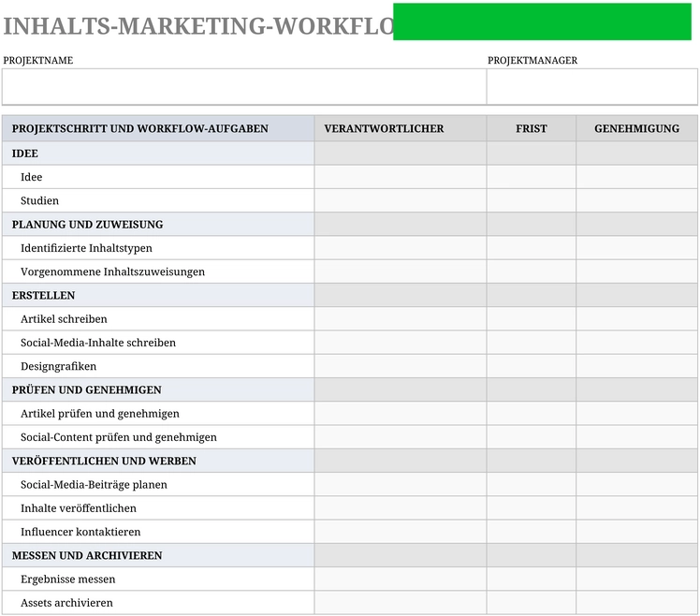Click Verantwortlicher cell for 'Idee' row
Screen dimensions: 700x616
[x=401, y=177]
